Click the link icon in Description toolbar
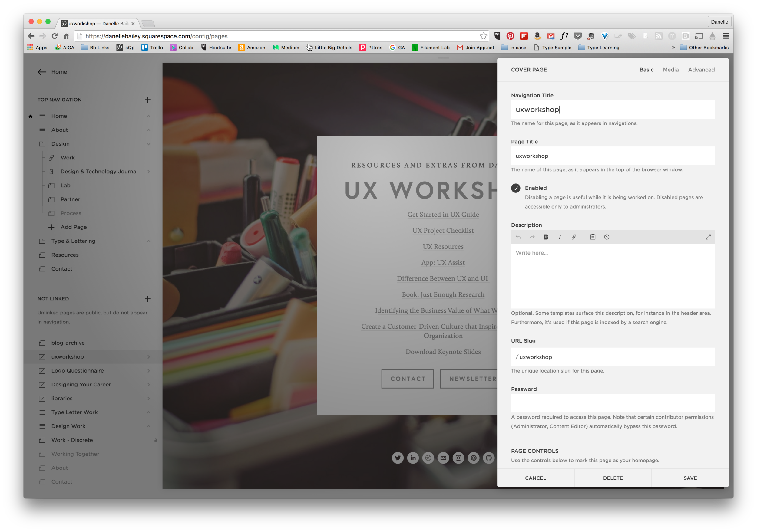 pos(574,237)
